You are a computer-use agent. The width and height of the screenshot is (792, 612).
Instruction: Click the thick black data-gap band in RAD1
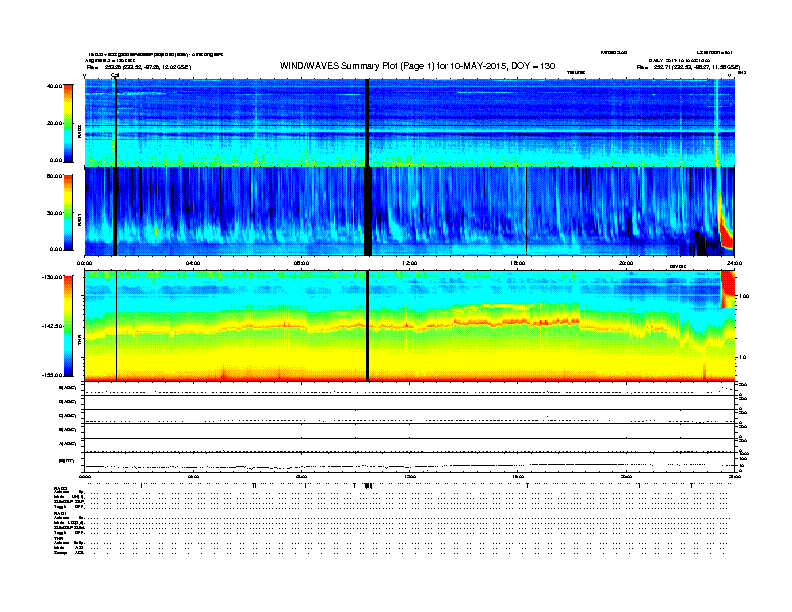coord(368,212)
